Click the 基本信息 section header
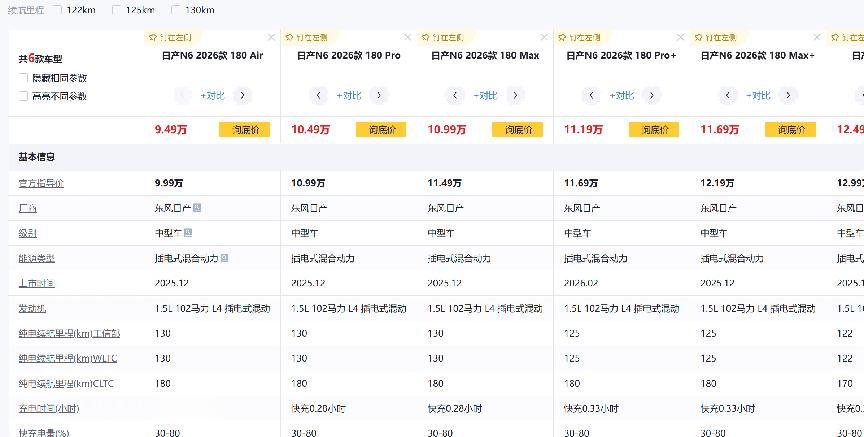Viewport: 864px width, 437px height. (36, 157)
